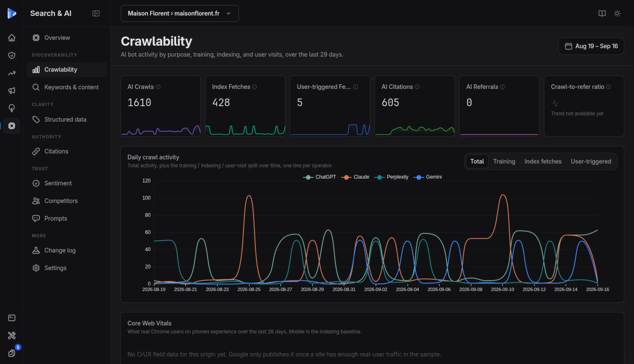Open Citations in the sidebar
634x364 pixels.
point(67,151)
